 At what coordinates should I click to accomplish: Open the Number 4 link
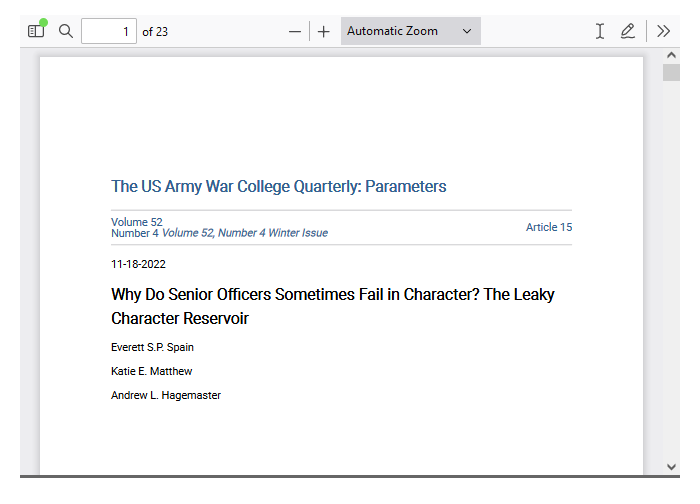134,233
